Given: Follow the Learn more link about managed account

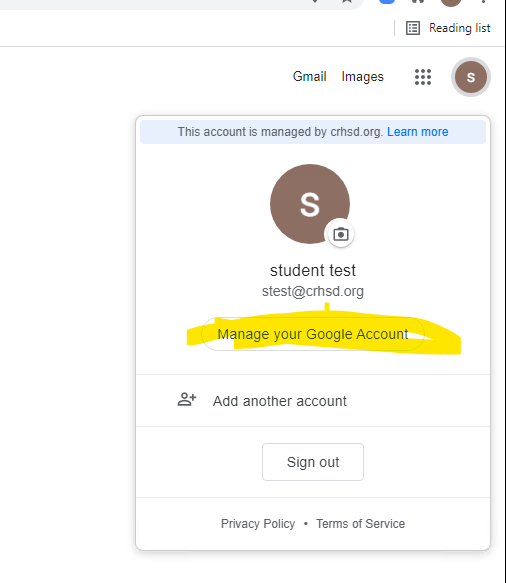Looking at the screenshot, I should [x=418, y=132].
